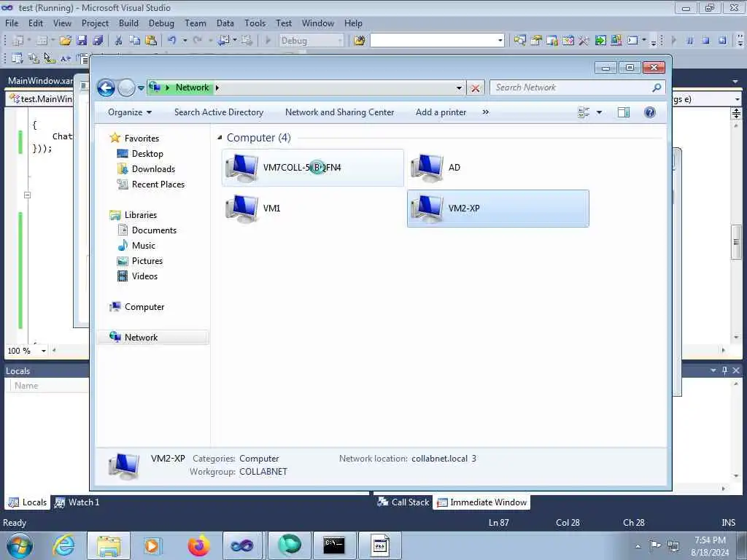This screenshot has width=747, height=560.
Task: Open Windows Start button
Action: pos(20,545)
